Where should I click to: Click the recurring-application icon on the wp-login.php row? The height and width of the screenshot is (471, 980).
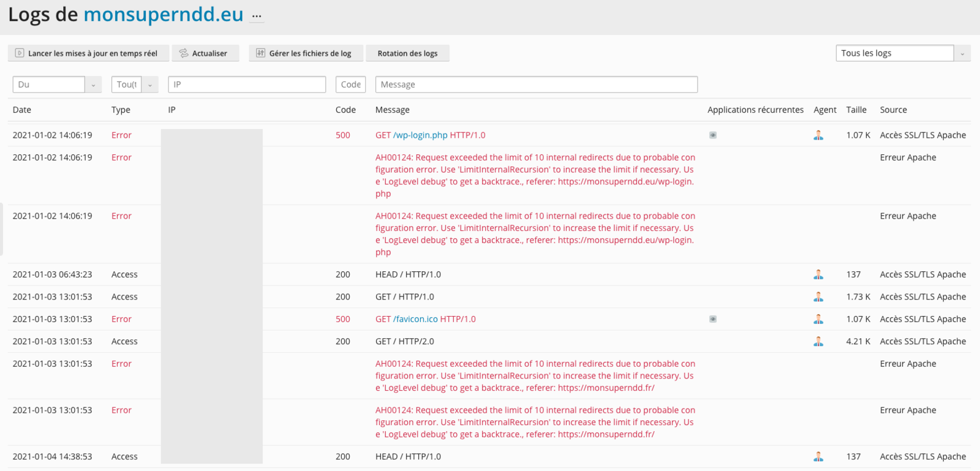click(713, 135)
